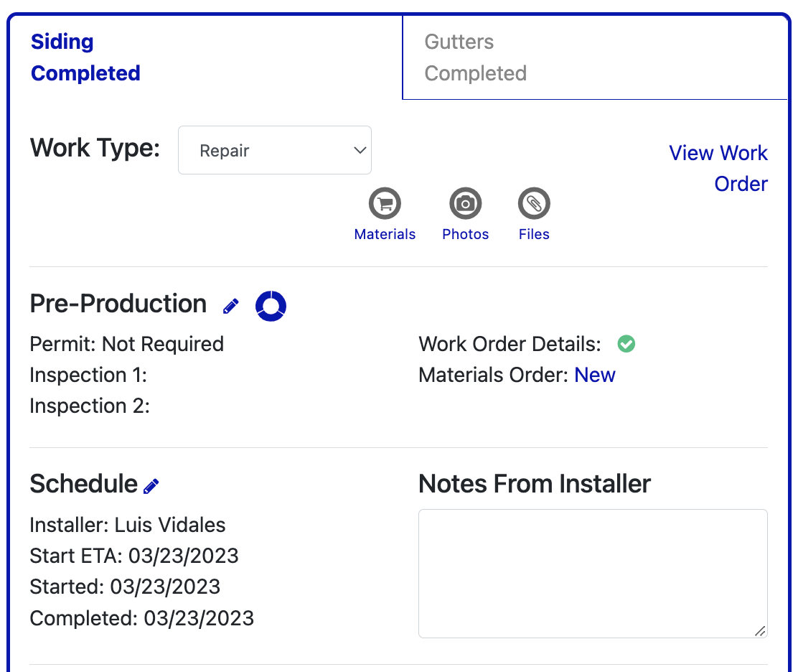Viewport: 798px width, 672px height.
Task: Switch to the Gutters Completed tab
Action: [x=594, y=57]
